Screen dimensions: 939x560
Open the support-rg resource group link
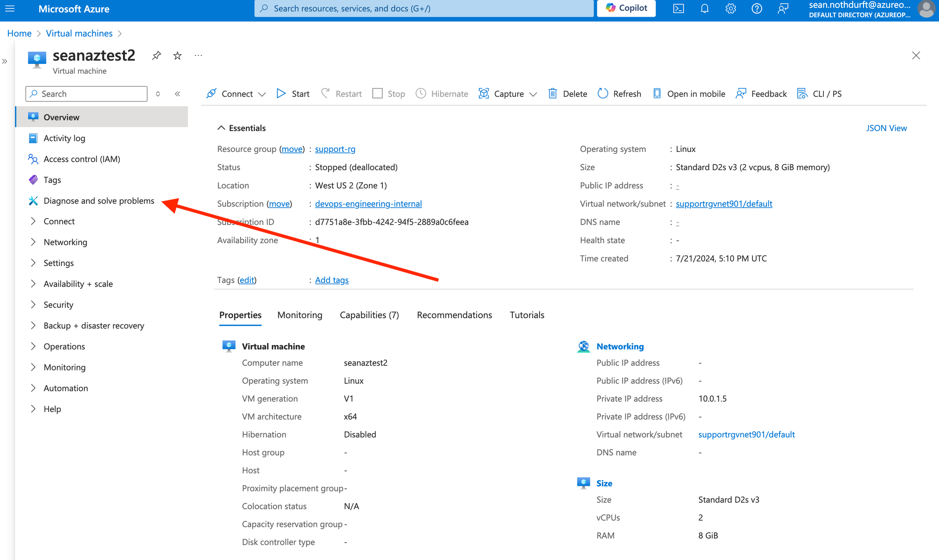[335, 149]
